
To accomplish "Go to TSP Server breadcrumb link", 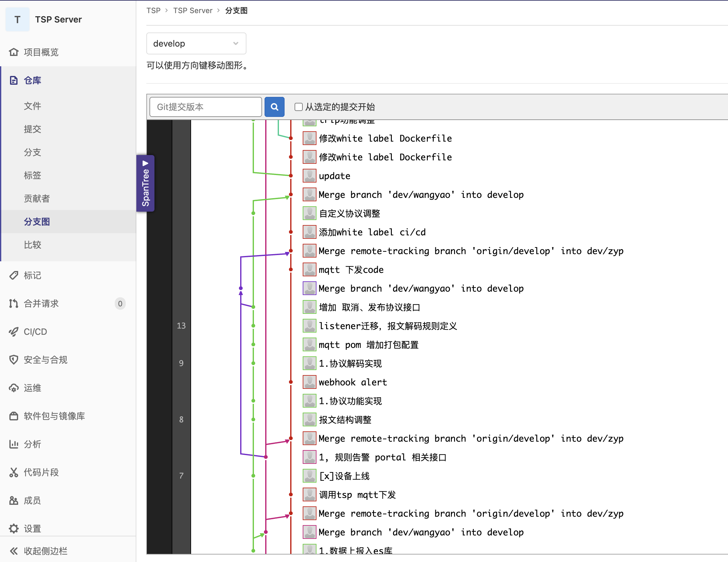I will 192,11.
